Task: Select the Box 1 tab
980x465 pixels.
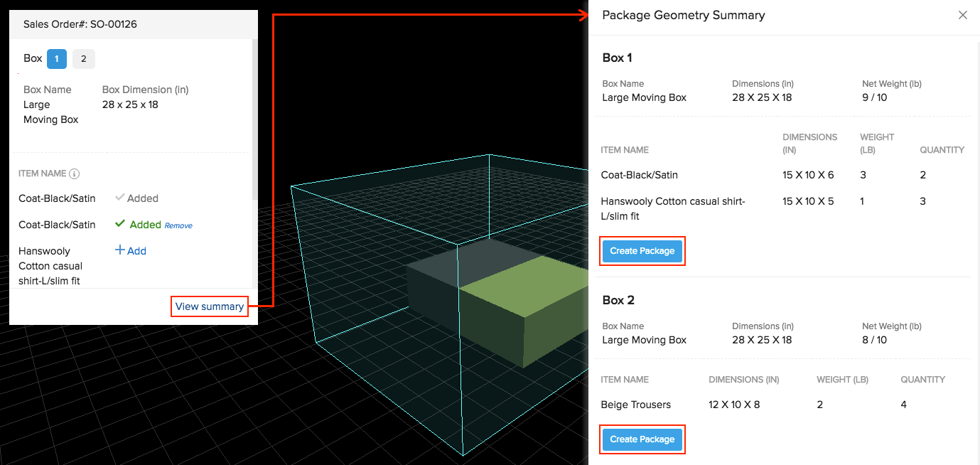Action: (57, 58)
